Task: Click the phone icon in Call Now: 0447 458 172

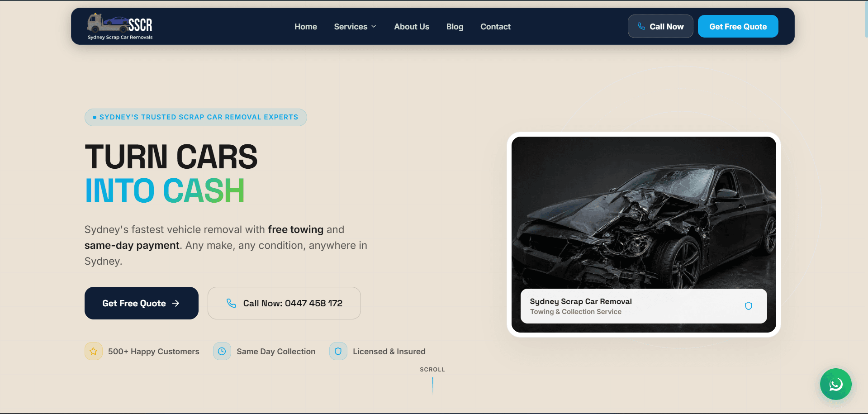Action: click(231, 303)
